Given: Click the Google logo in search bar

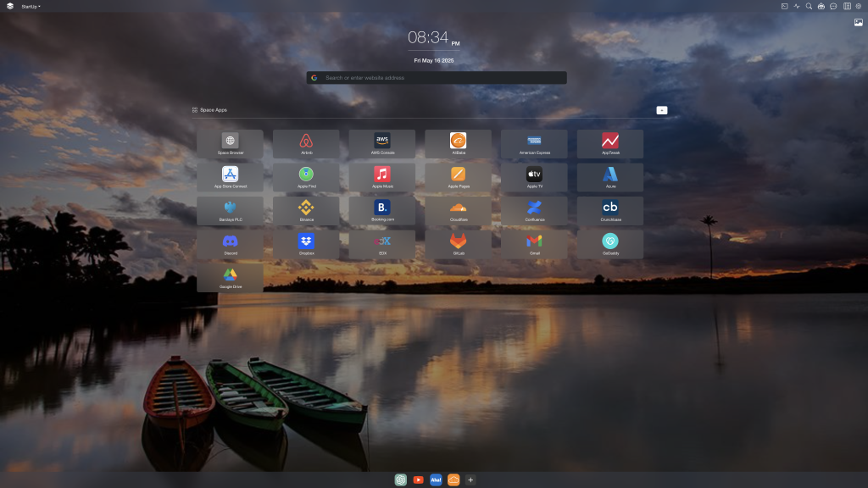Looking at the screenshot, I should coord(314,77).
